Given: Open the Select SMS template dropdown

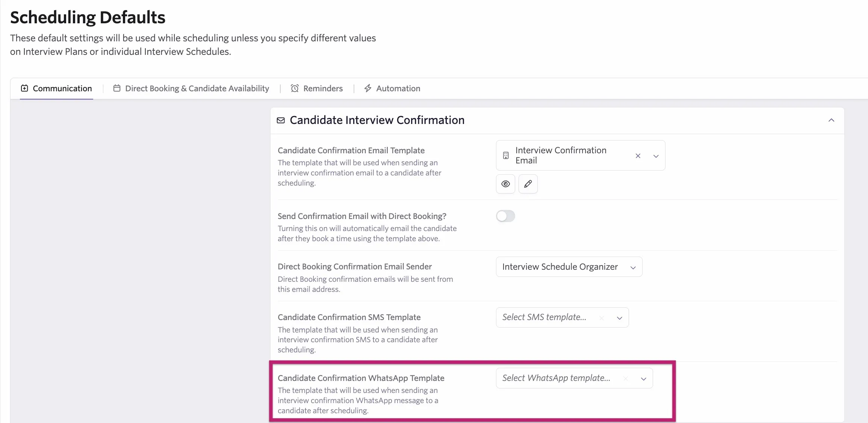Looking at the screenshot, I should click(562, 317).
